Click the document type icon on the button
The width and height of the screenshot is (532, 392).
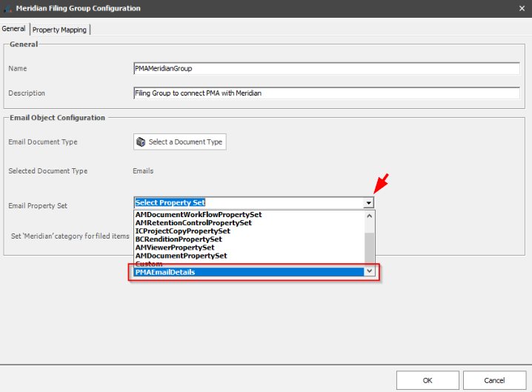tap(141, 142)
